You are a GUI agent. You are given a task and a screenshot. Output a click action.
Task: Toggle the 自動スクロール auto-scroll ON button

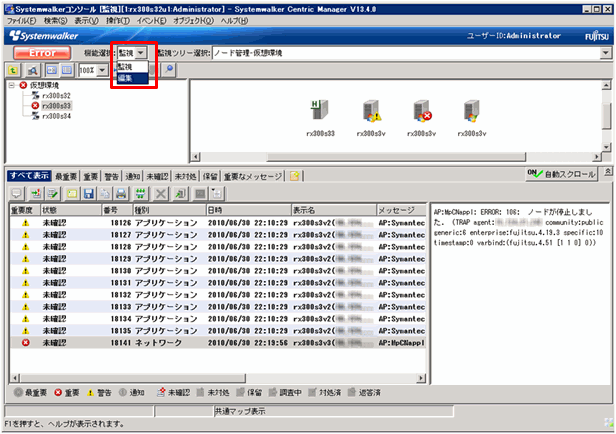tap(561, 174)
